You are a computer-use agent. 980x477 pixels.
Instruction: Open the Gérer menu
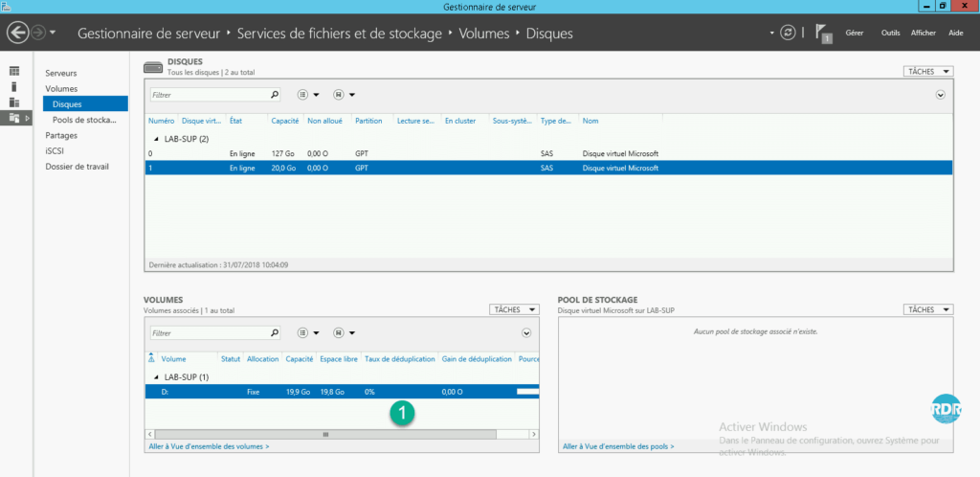pos(854,34)
